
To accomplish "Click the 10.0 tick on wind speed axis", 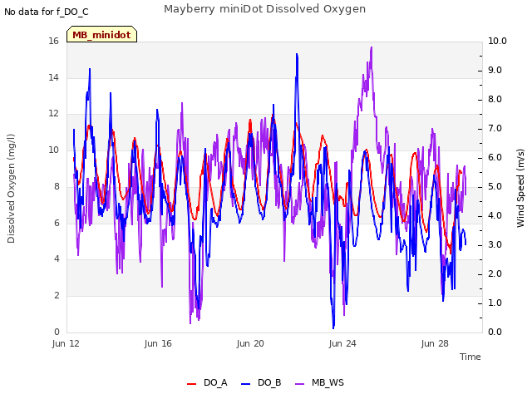I will click(x=497, y=41).
